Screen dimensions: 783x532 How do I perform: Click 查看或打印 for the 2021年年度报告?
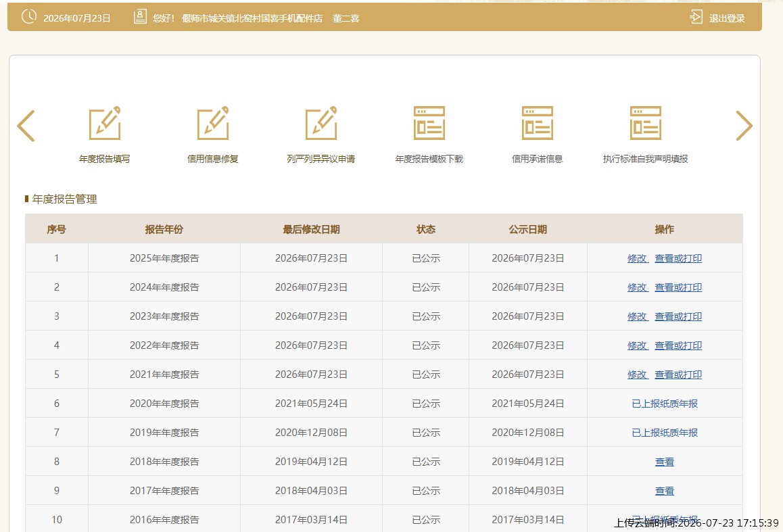click(x=678, y=374)
